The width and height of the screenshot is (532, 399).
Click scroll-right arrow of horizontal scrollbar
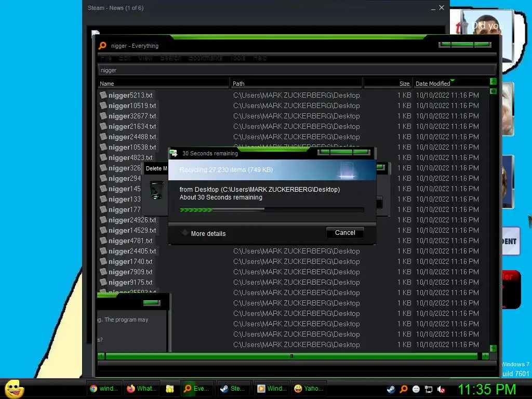pyautogui.click(x=486, y=356)
